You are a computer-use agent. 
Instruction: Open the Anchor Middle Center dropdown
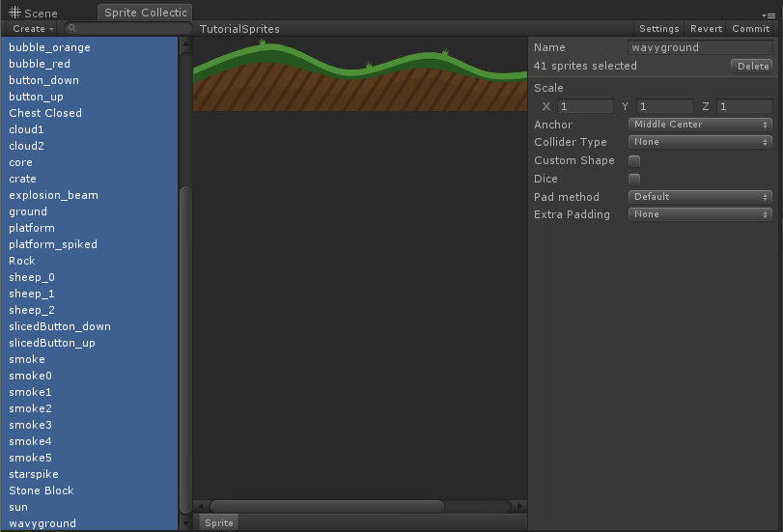700,125
